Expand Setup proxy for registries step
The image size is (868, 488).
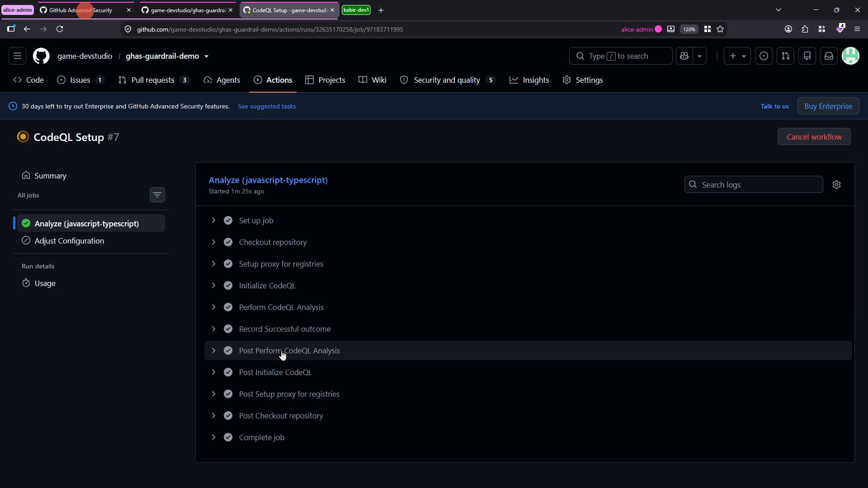(528, 264)
